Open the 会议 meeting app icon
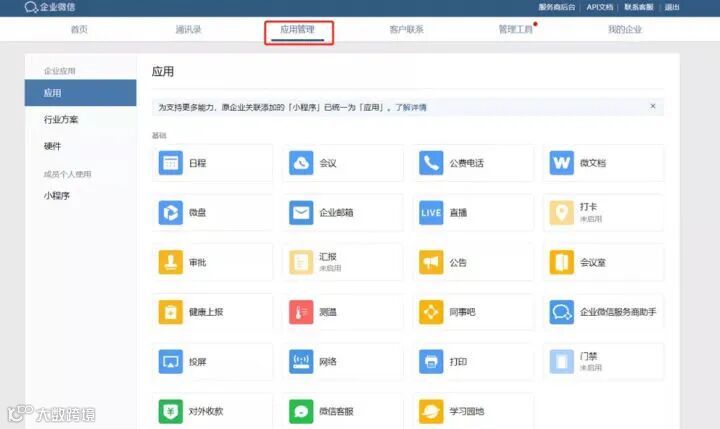 (301, 163)
